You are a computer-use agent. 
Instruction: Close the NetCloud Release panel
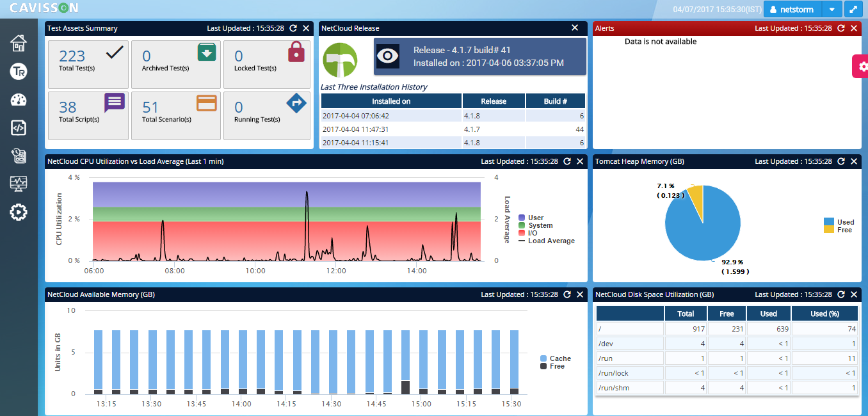pyautogui.click(x=575, y=28)
